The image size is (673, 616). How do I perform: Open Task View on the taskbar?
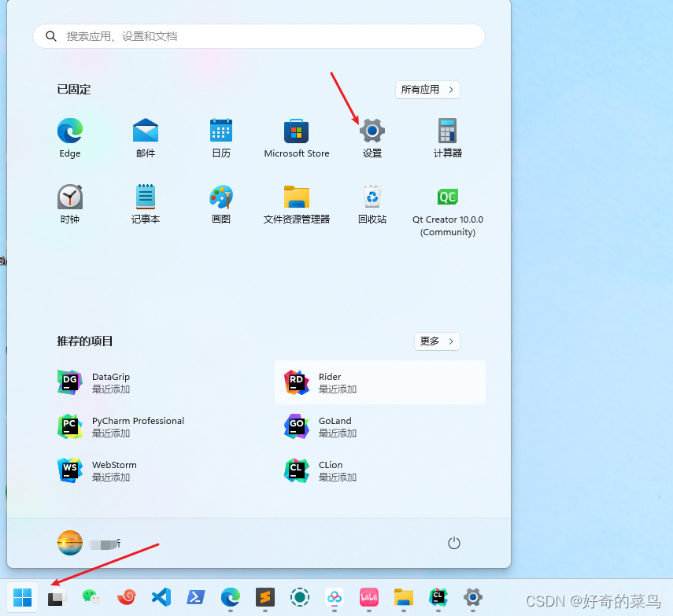point(57,597)
